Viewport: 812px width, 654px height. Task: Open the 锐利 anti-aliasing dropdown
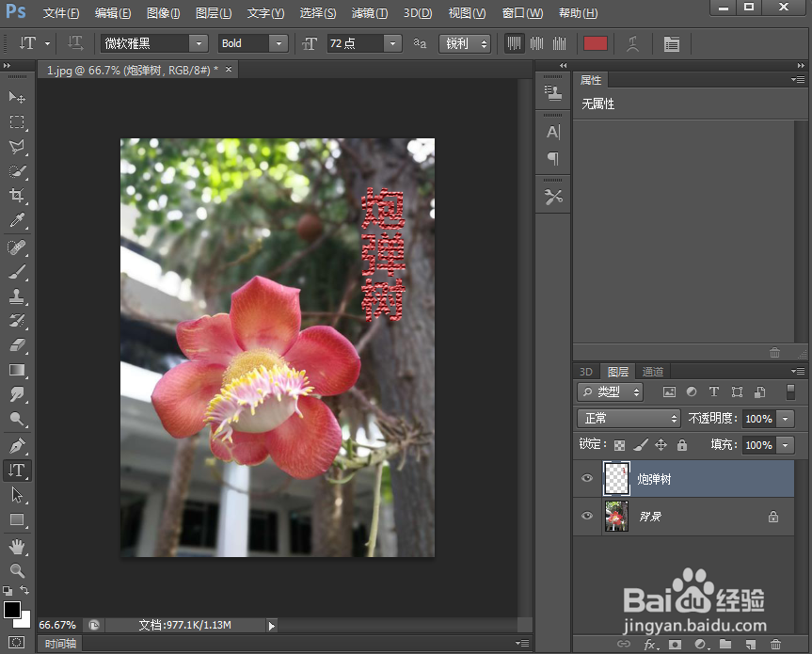tap(464, 44)
